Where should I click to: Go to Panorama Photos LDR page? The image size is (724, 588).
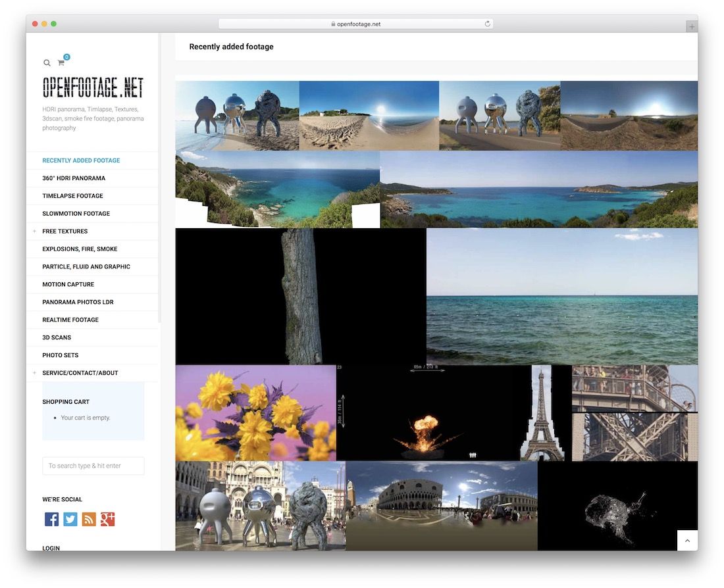coord(78,302)
